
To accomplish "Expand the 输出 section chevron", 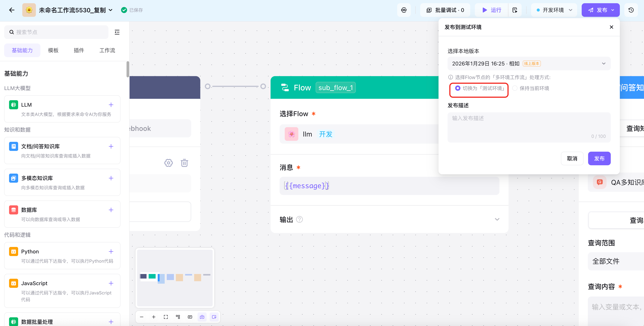I will point(497,219).
